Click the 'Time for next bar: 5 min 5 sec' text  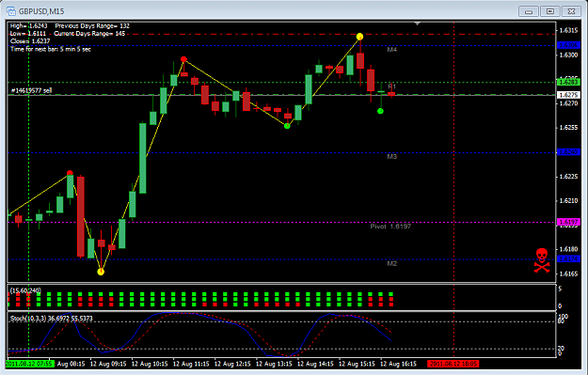[x=51, y=49]
